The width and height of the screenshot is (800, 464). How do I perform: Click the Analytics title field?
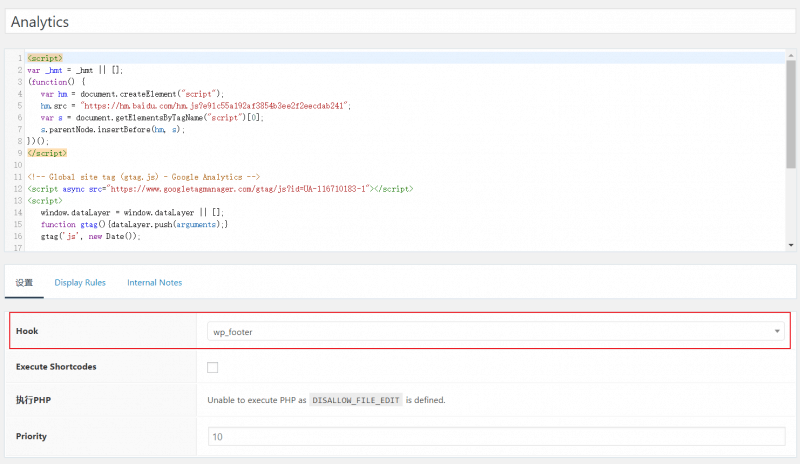[400, 21]
